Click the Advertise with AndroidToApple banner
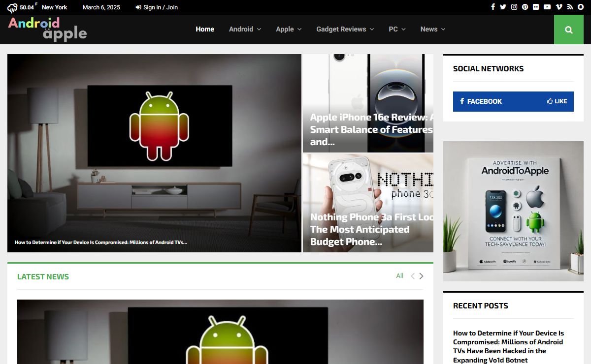591x364 pixels. [x=513, y=212]
